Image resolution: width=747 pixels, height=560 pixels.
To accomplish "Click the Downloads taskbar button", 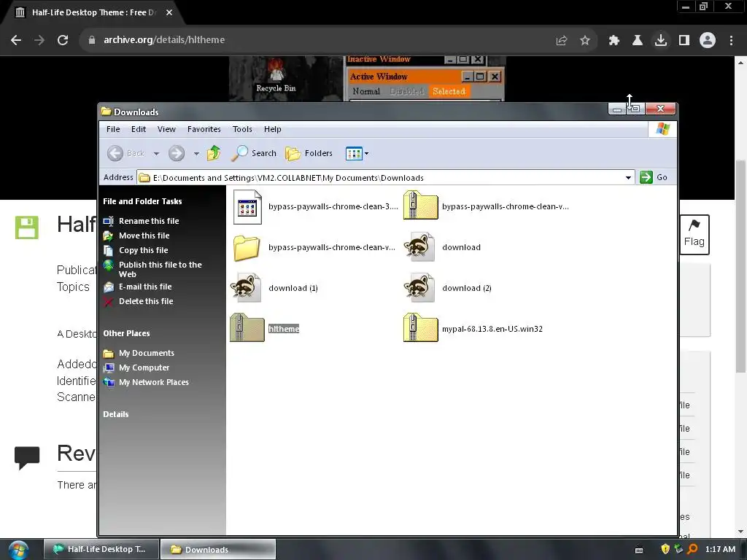I will (x=217, y=549).
